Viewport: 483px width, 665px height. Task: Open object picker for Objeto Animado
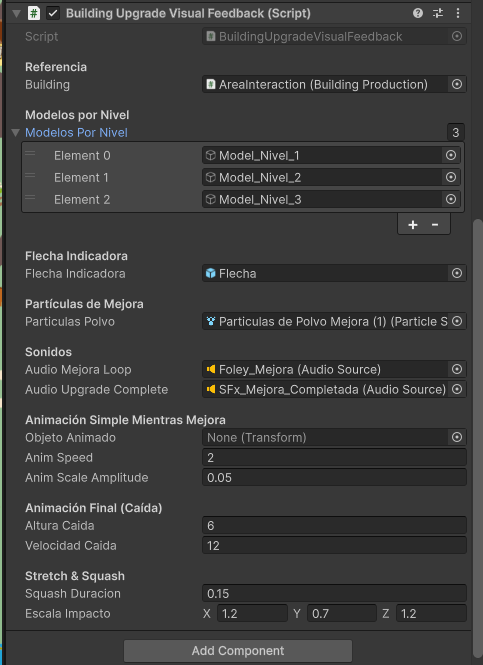pyautogui.click(x=457, y=437)
